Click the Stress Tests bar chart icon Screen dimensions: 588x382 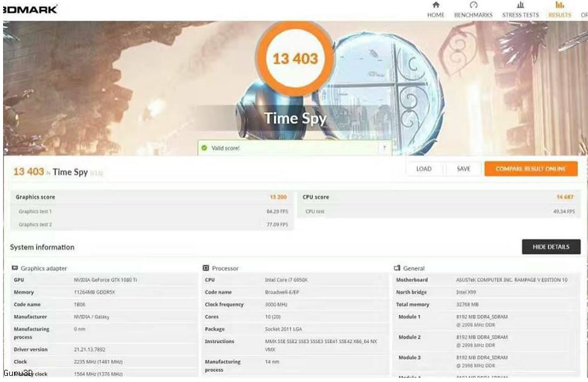pyautogui.click(x=520, y=5)
